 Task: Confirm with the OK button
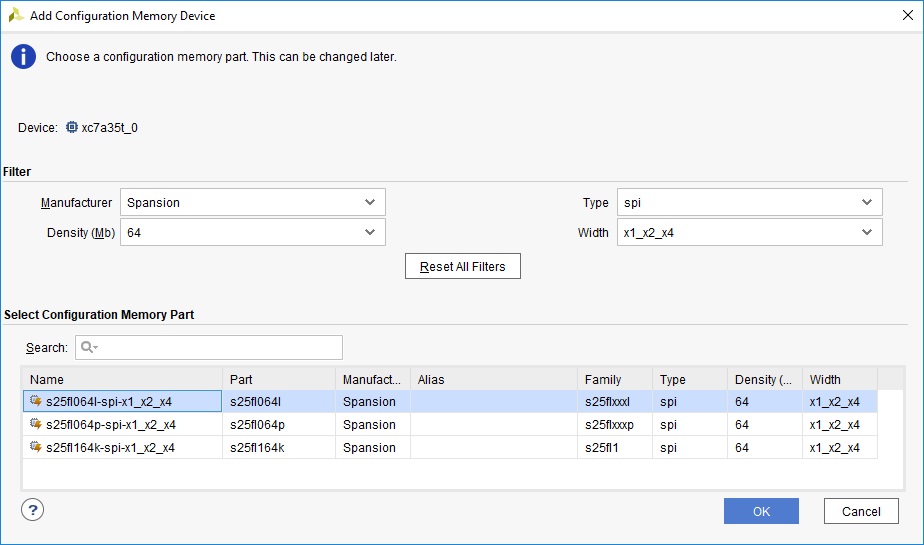point(761,511)
